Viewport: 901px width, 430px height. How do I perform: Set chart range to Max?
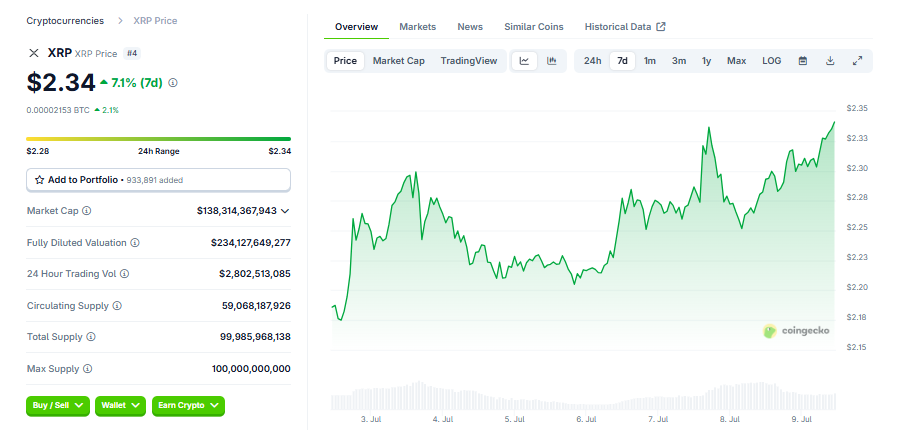(737, 61)
